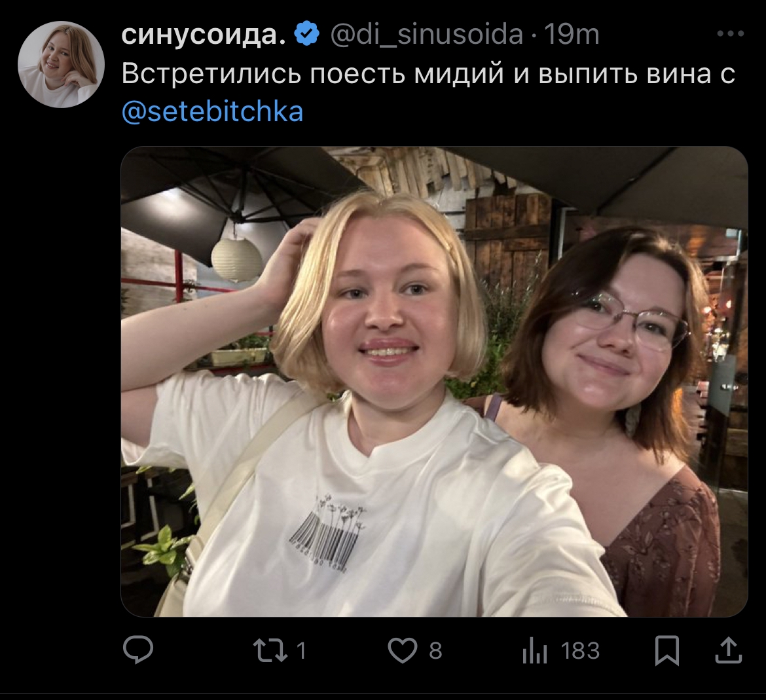Click the 19m timestamp

point(571,34)
